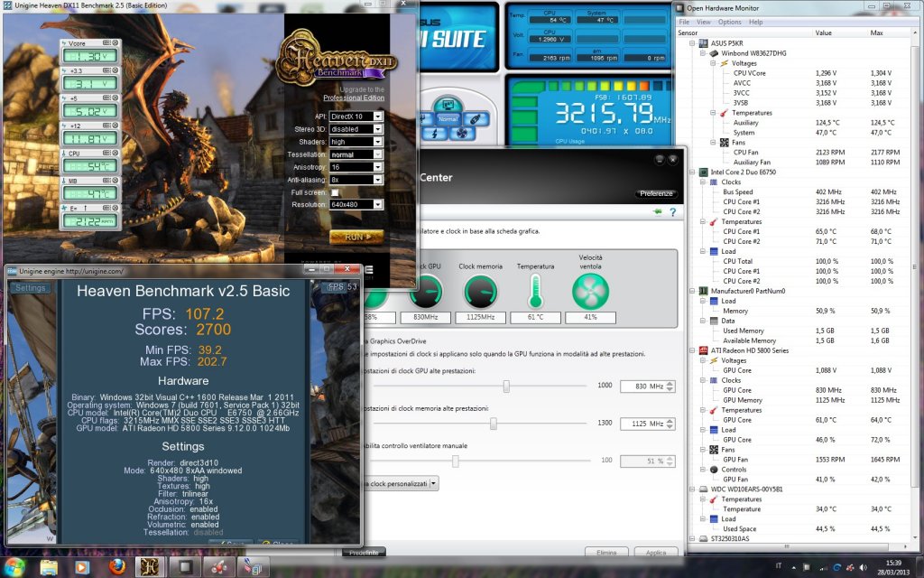Adjust the memory clock slider handle
The height and width of the screenshot is (578, 924).
pyautogui.click(x=494, y=424)
